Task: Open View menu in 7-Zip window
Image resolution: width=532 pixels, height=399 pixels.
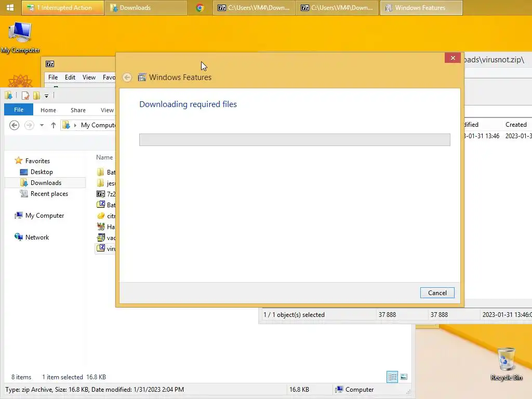Action: point(89,77)
